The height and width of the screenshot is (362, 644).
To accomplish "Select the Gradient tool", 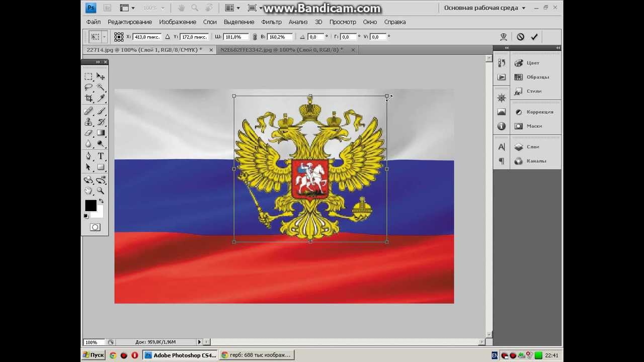I will [x=101, y=133].
